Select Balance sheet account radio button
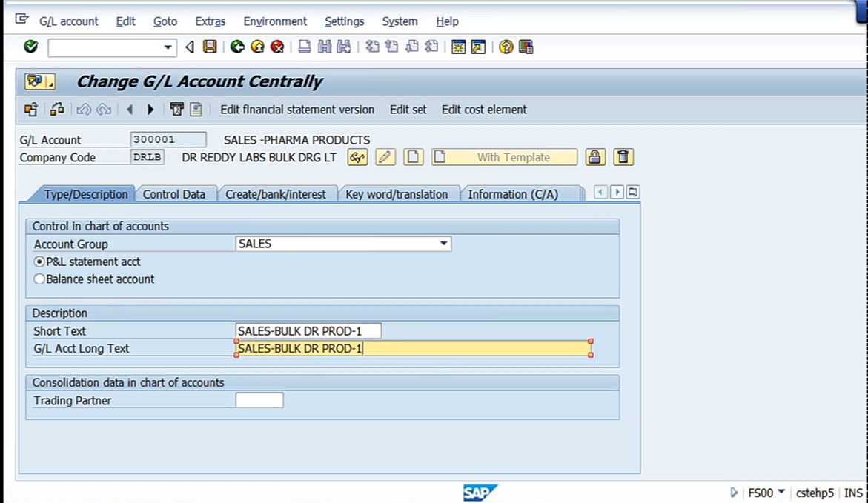 [x=39, y=279]
